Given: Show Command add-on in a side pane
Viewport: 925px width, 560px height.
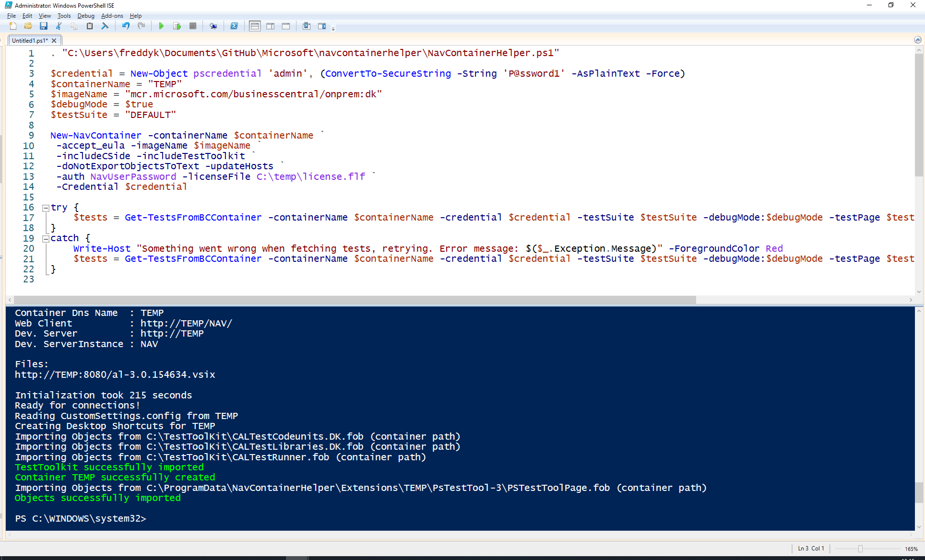Looking at the screenshot, I should click(x=322, y=26).
